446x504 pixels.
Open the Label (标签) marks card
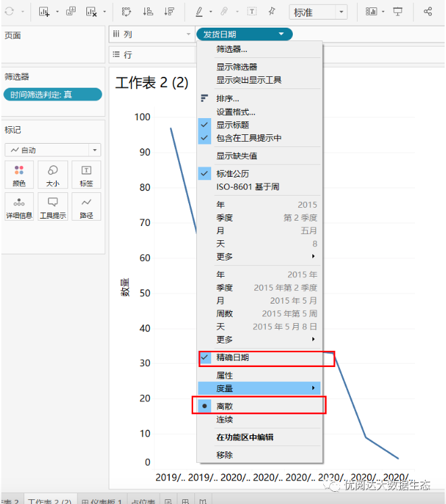tap(86, 175)
